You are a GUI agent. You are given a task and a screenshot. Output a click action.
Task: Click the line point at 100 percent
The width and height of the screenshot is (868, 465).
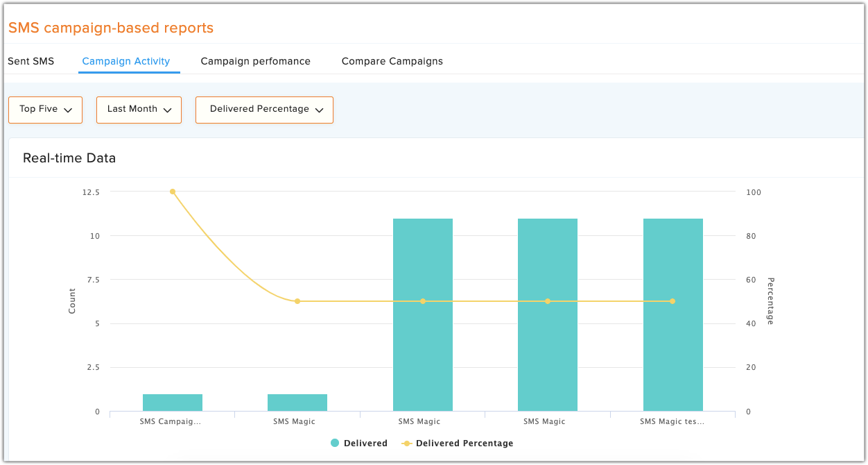coord(173,192)
